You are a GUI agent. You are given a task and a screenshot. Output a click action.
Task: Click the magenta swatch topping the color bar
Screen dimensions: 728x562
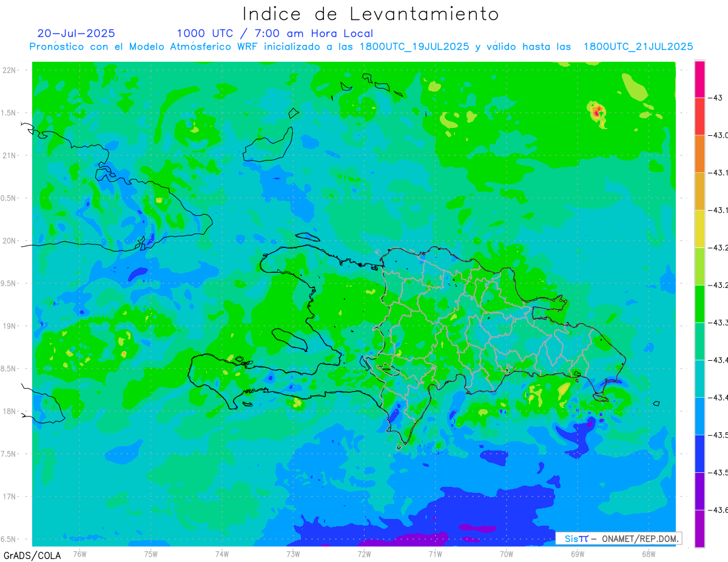(699, 79)
